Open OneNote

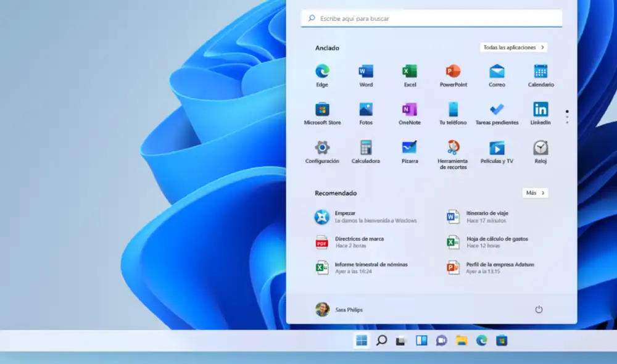pyautogui.click(x=409, y=111)
